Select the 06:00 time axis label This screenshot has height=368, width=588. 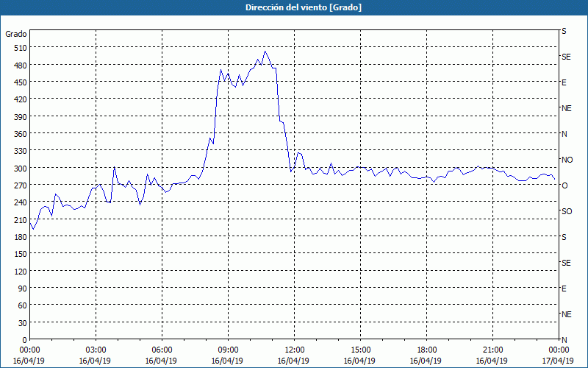tap(162, 350)
